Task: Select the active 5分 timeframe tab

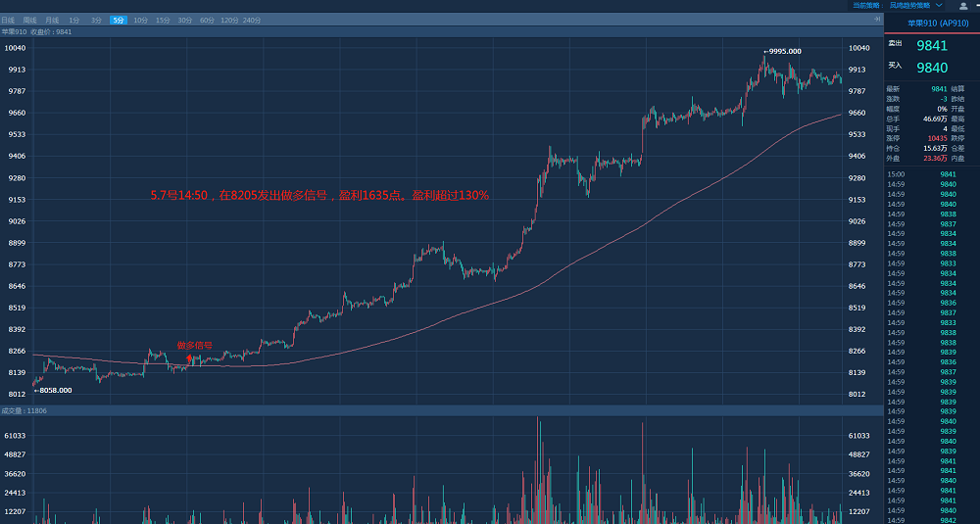Action: coord(118,20)
